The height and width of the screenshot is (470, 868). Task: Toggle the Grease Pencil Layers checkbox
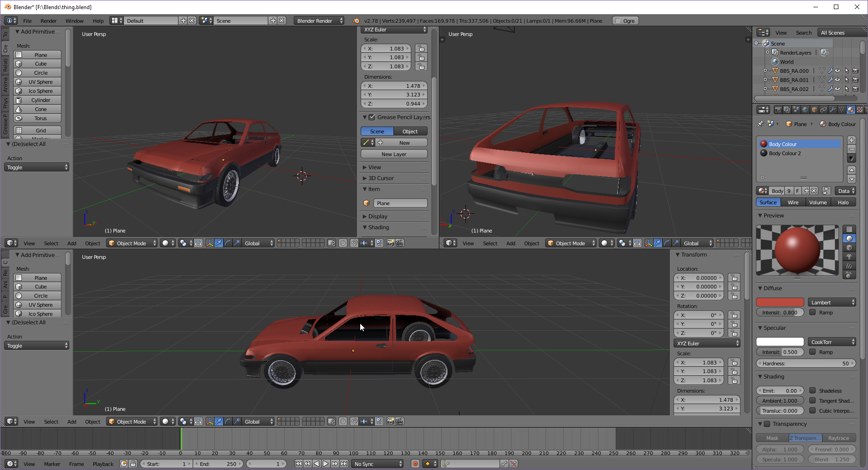(x=372, y=117)
